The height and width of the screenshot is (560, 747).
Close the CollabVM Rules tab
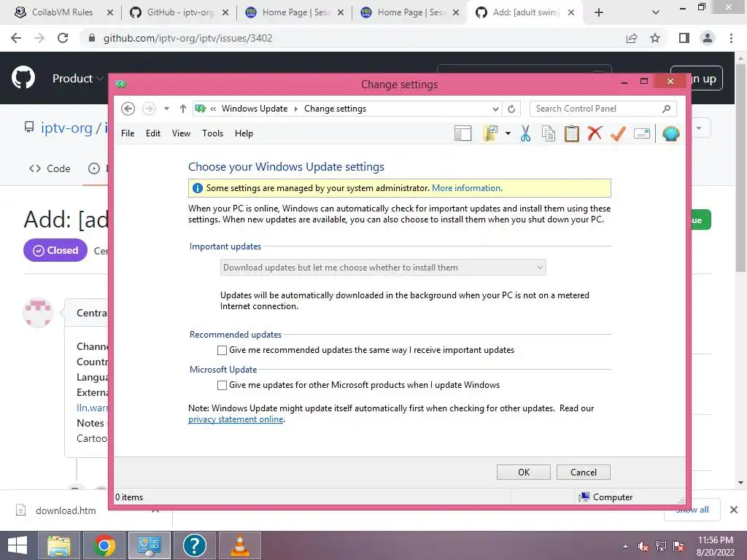[110, 12]
